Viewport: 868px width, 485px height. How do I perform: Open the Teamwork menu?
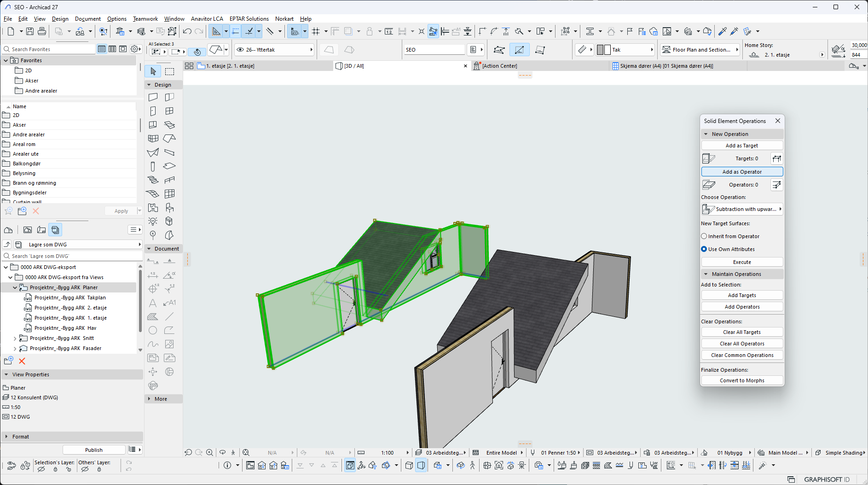tap(145, 19)
